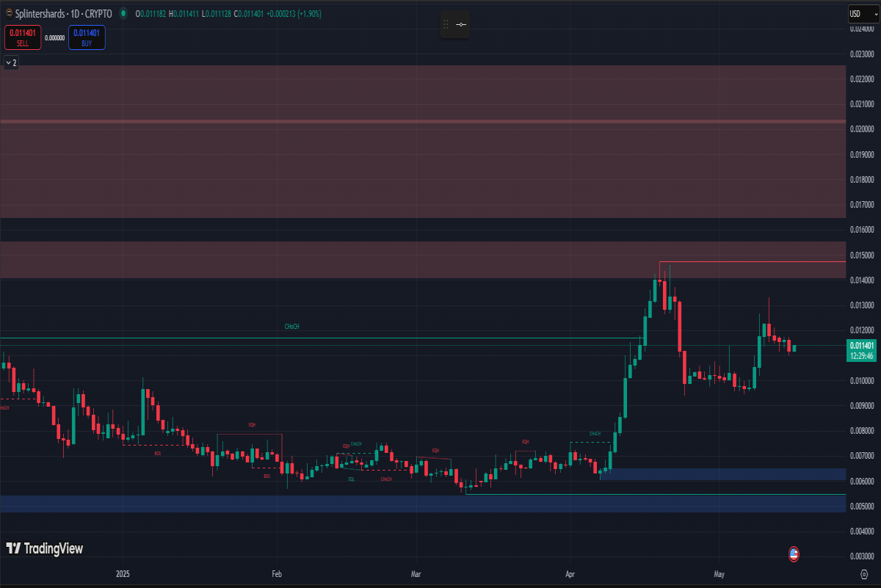
Task: Click the 0.010000 price axis label
Action: [862, 380]
